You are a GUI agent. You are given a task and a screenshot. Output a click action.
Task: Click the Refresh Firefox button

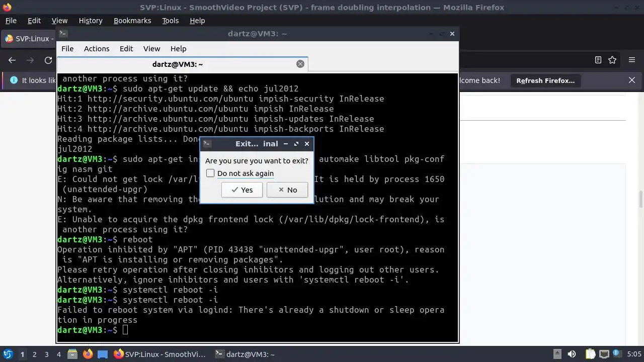click(545, 80)
